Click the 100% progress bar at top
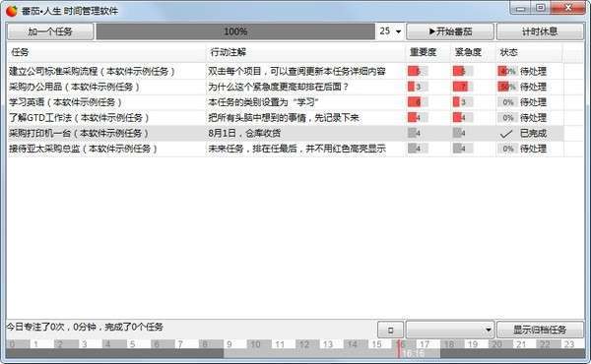 tap(235, 31)
